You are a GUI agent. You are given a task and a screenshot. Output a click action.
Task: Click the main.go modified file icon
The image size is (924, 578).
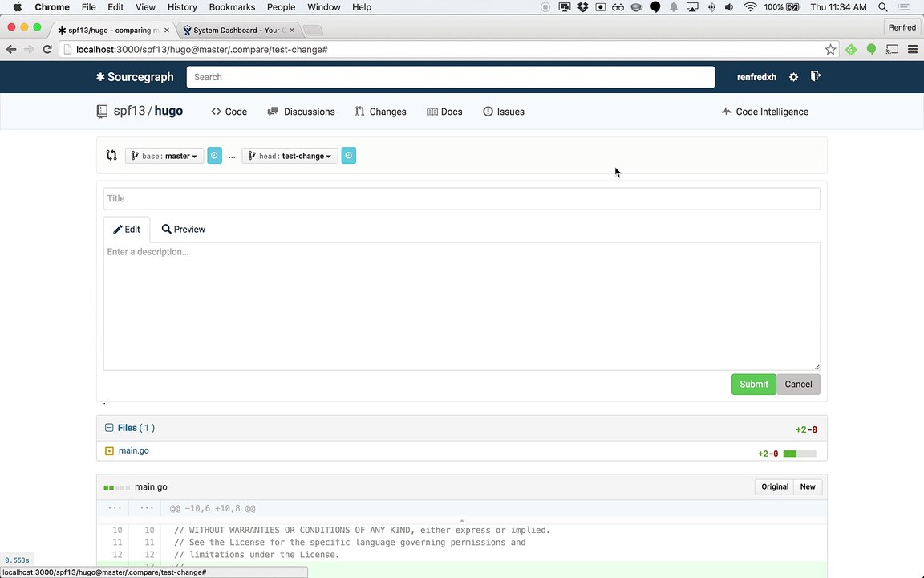(109, 451)
